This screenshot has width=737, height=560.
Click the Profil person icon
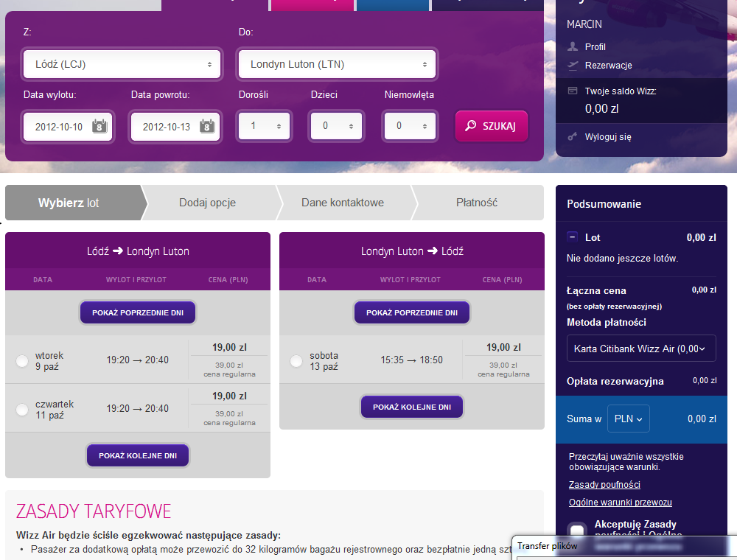[573, 46]
